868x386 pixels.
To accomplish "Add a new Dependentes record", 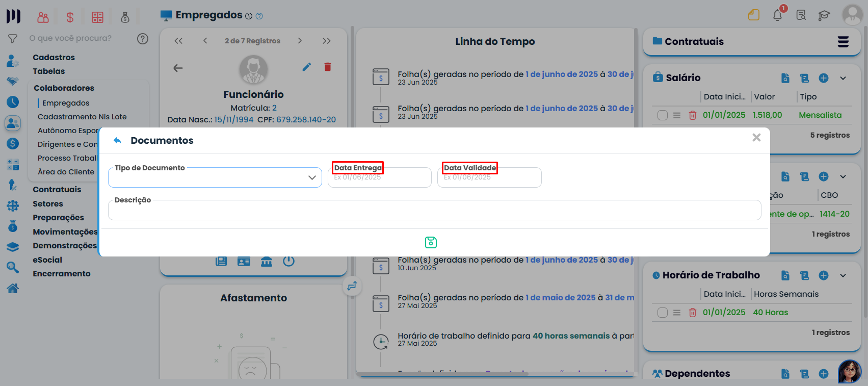I will pos(824,374).
